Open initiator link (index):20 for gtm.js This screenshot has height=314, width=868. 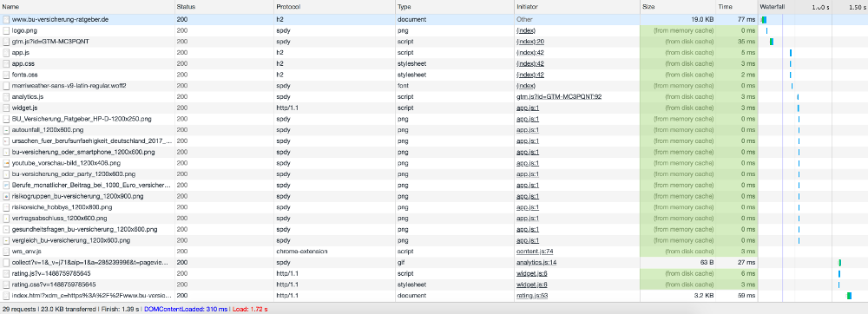point(530,42)
